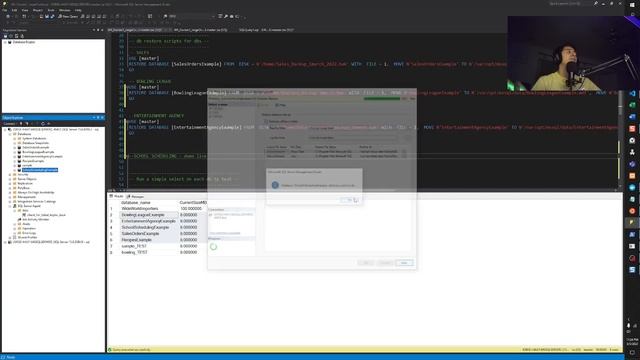
Task: Switch to the Results tab
Action: point(117,196)
